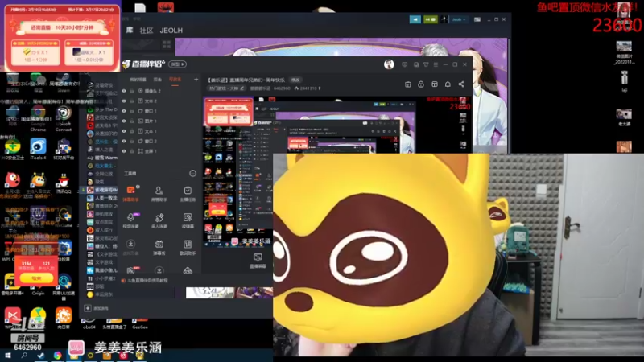Open the Google Chrome desktop shortcut
The image size is (644, 362).
coord(38,117)
